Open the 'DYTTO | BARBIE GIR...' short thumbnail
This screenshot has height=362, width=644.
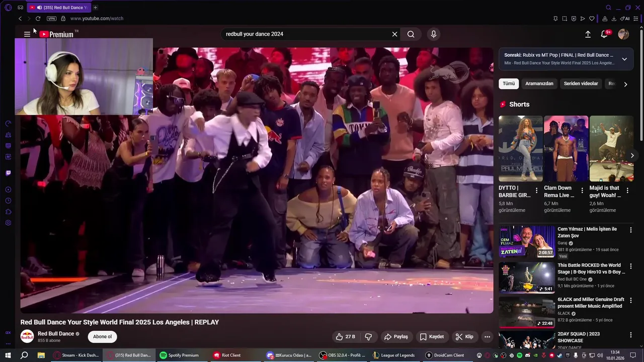pos(520,149)
